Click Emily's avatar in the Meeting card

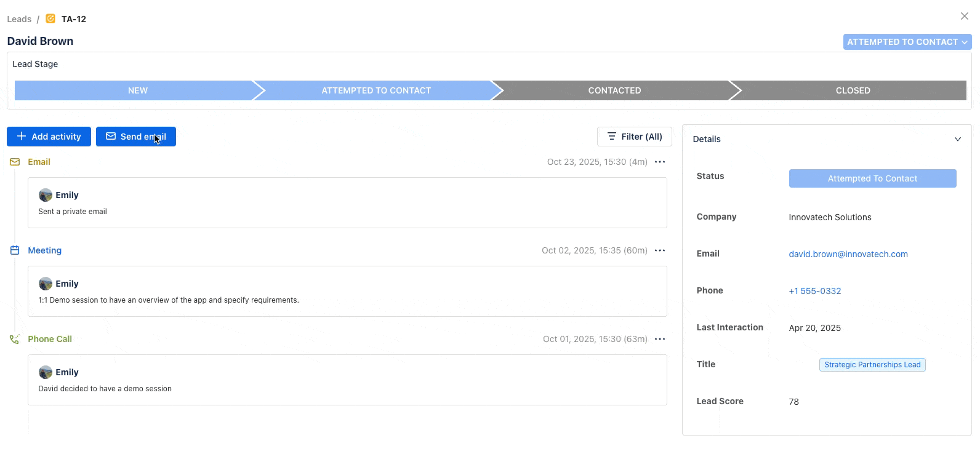tap(46, 284)
